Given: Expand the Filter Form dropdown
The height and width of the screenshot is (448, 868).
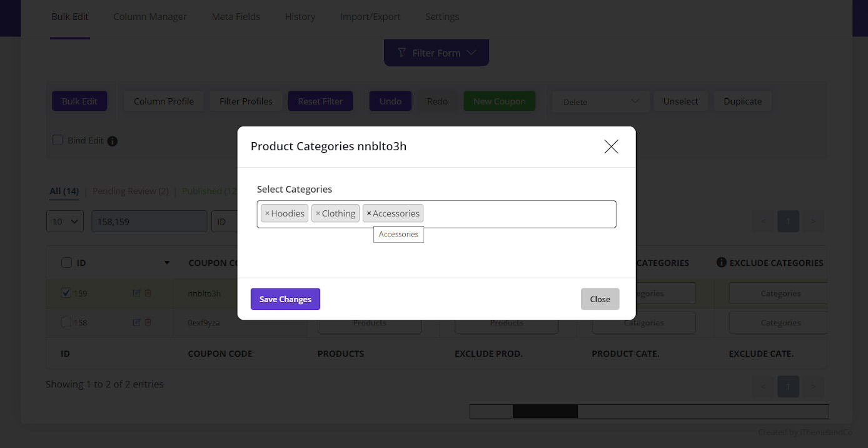Looking at the screenshot, I should click(437, 53).
